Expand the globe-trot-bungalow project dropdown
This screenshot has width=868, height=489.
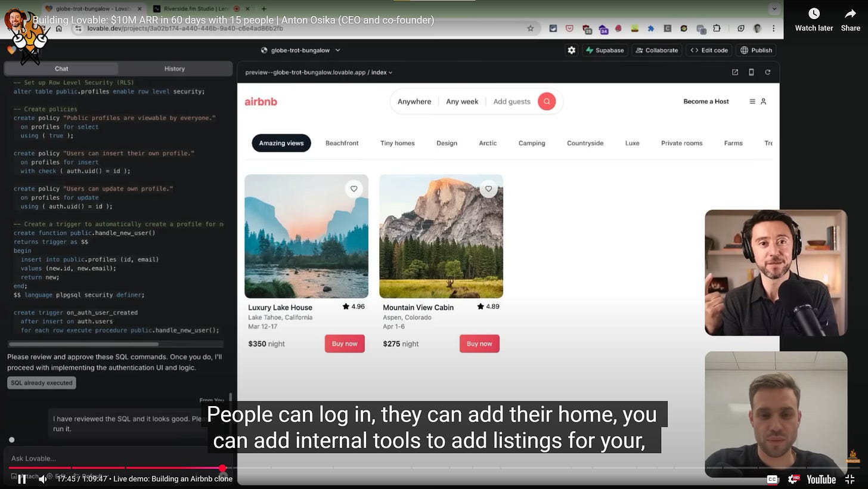tap(301, 50)
